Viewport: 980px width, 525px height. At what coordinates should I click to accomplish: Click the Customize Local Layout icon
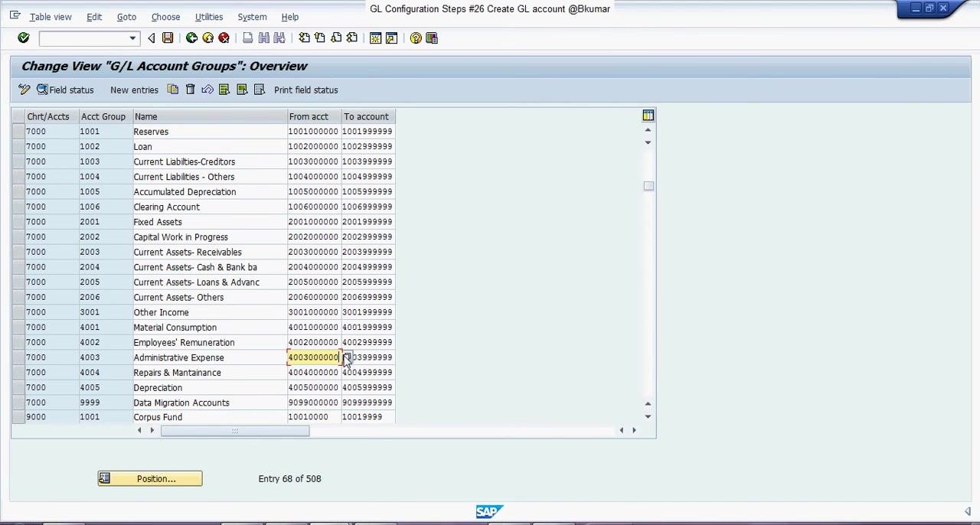(432, 38)
